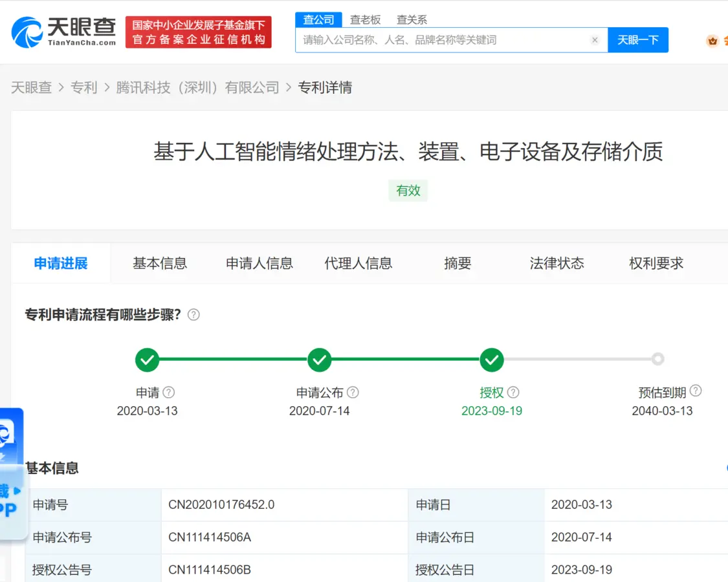Click the grey 预估到期 timeline endpoint
728x582 pixels.
point(657,360)
